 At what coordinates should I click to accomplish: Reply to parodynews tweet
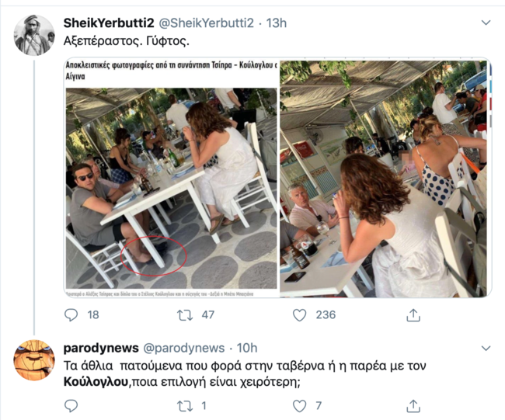point(71,406)
